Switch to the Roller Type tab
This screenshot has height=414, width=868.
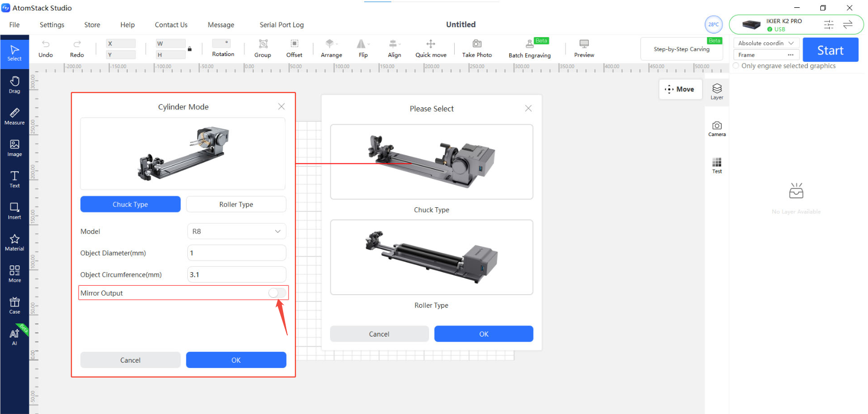coord(236,204)
